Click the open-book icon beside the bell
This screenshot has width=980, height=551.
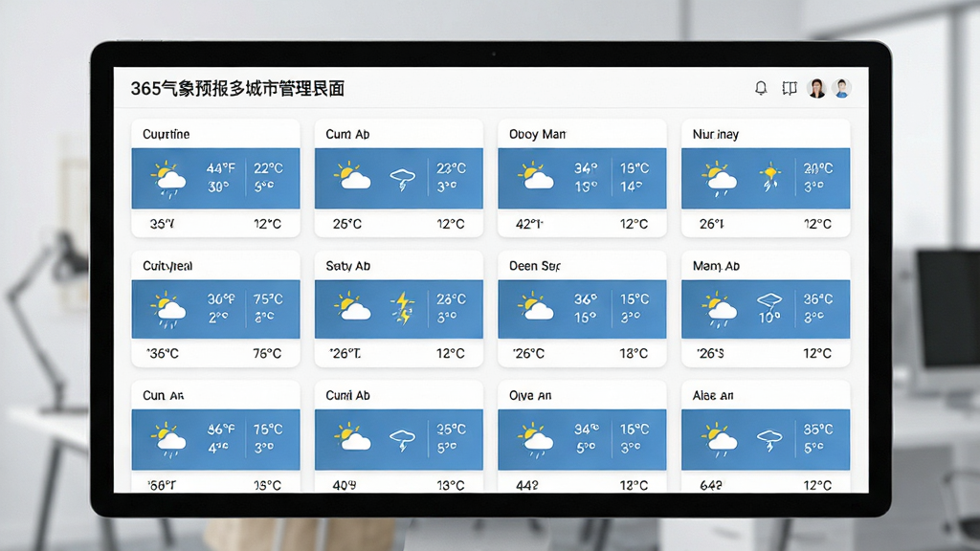coord(790,88)
